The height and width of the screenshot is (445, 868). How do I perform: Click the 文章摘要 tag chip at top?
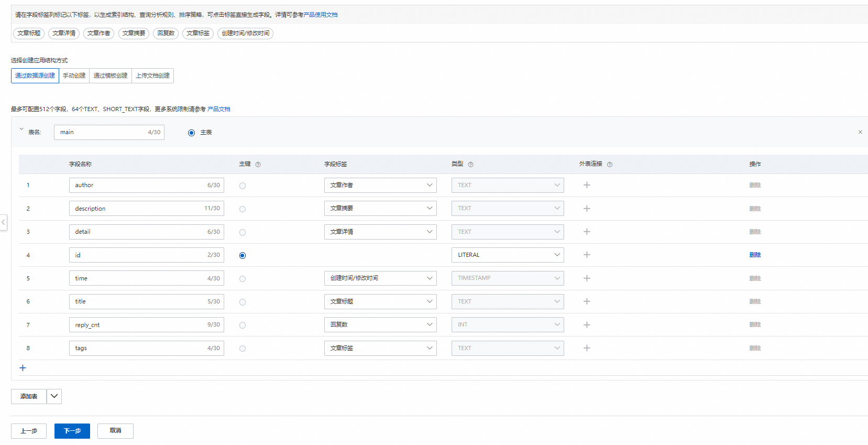tap(134, 33)
